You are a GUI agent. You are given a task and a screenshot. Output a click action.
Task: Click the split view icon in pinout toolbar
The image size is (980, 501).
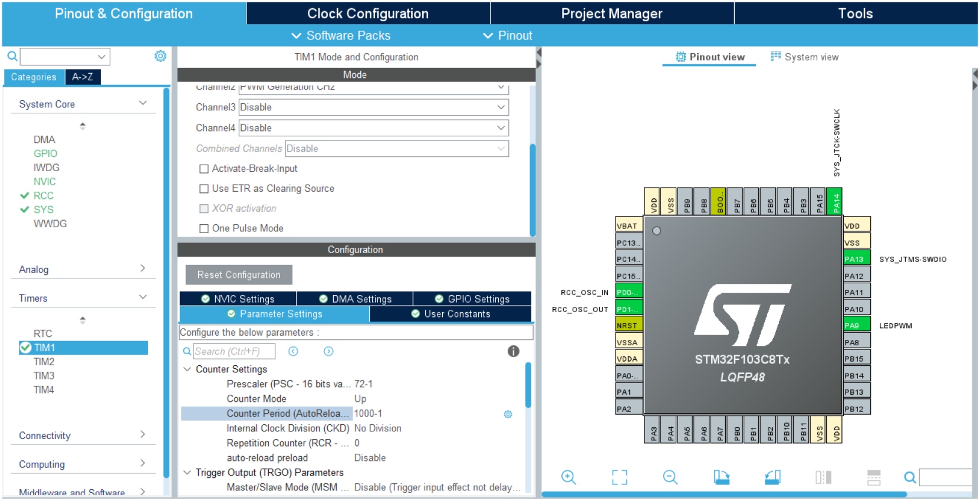(x=823, y=477)
